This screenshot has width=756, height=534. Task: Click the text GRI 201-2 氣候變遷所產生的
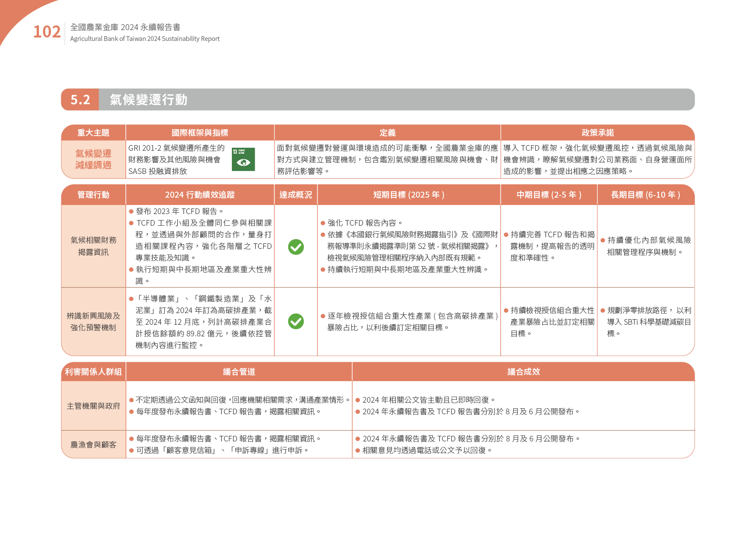point(176,148)
